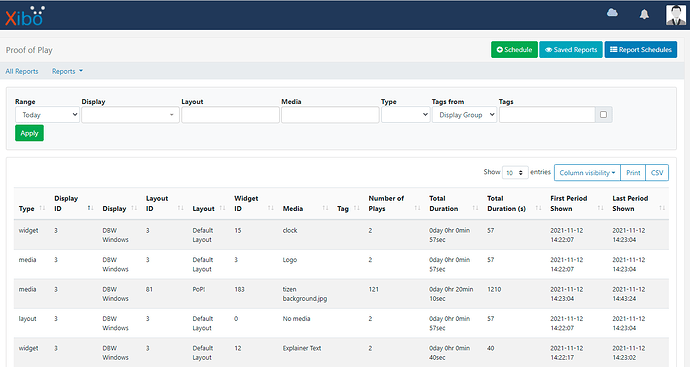The image size is (690, 367).
Task: Open the Range dropdown showing Today
Action: pyautogui.click(x=47, y=115)
